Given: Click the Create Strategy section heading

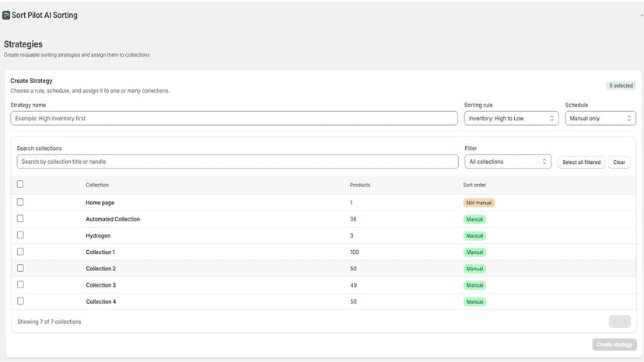Looking at the screenshot, I should (x=31, y=81).
